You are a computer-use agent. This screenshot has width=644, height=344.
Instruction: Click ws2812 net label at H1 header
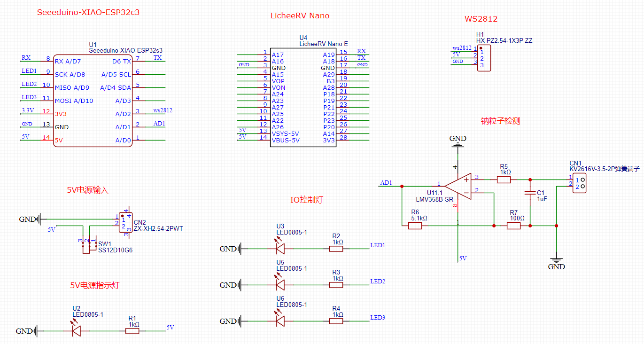tap(462, 48)
